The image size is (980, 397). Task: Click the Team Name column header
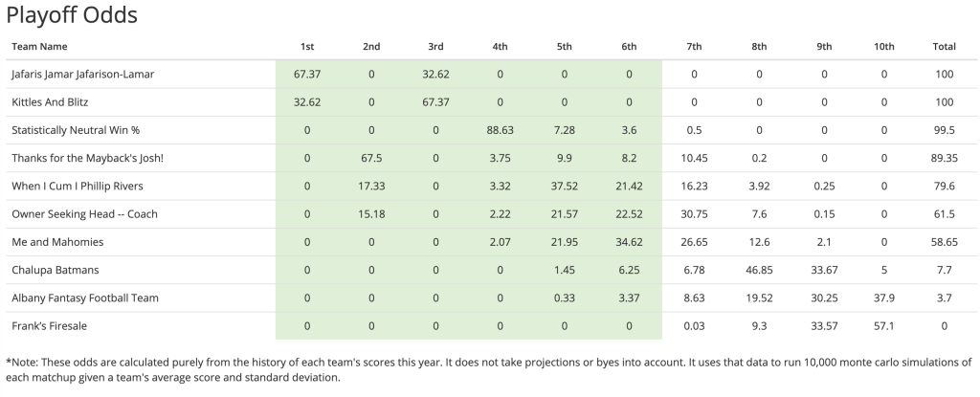[39, 46]
